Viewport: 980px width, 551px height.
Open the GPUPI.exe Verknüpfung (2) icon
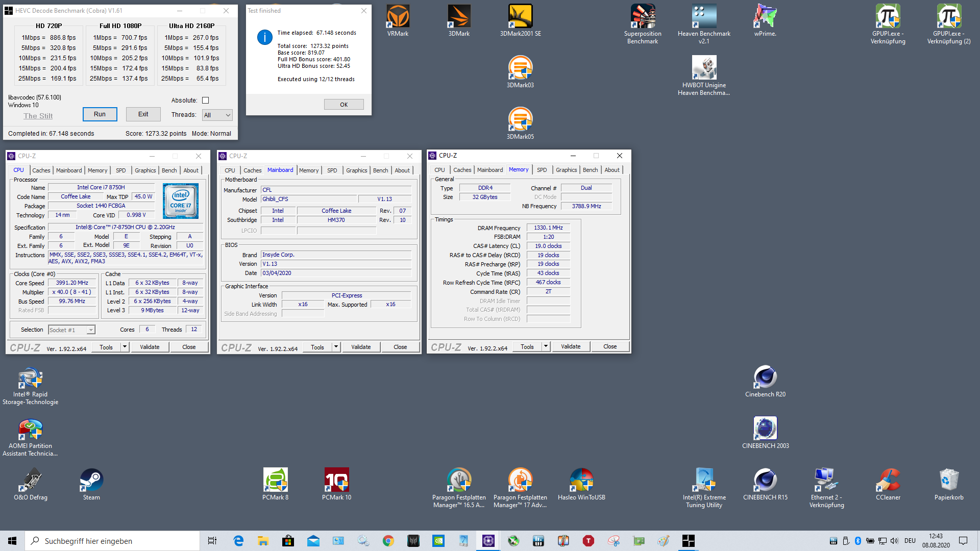click(x=949, y=24)
